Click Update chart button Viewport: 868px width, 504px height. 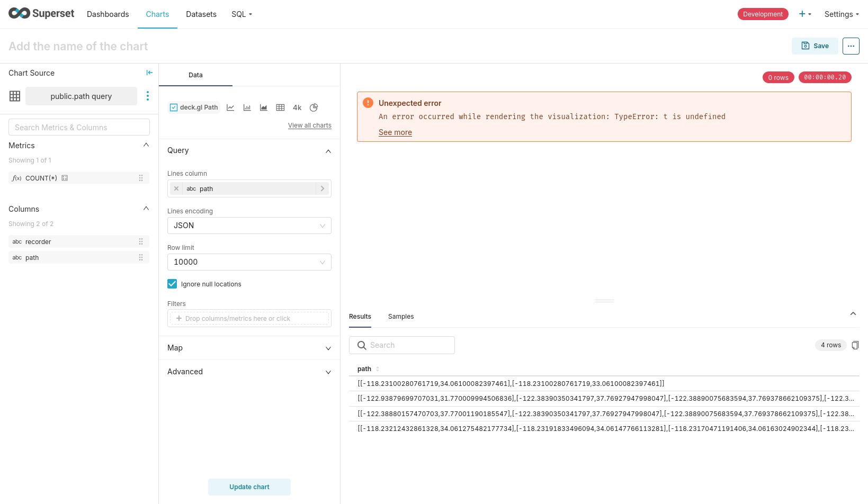point(249,487)
